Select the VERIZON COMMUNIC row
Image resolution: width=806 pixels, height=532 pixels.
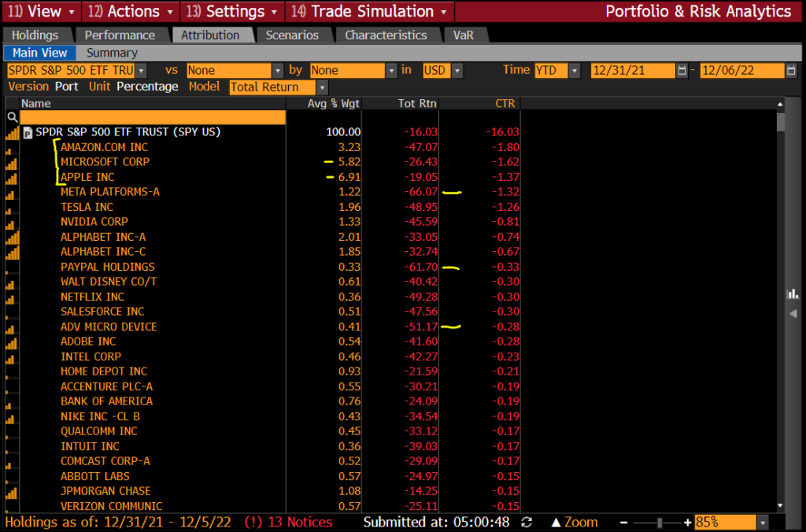263,506
